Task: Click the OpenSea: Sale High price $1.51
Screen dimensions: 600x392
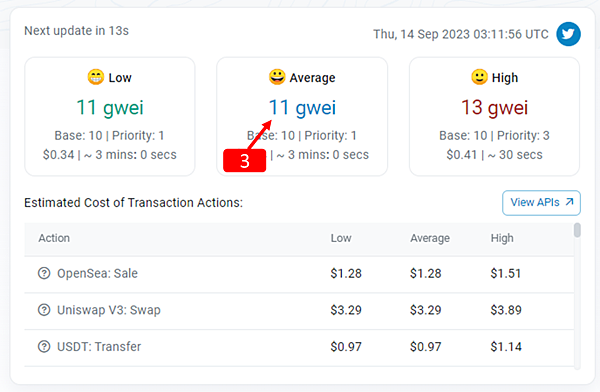Action: (x=505, y=273)
